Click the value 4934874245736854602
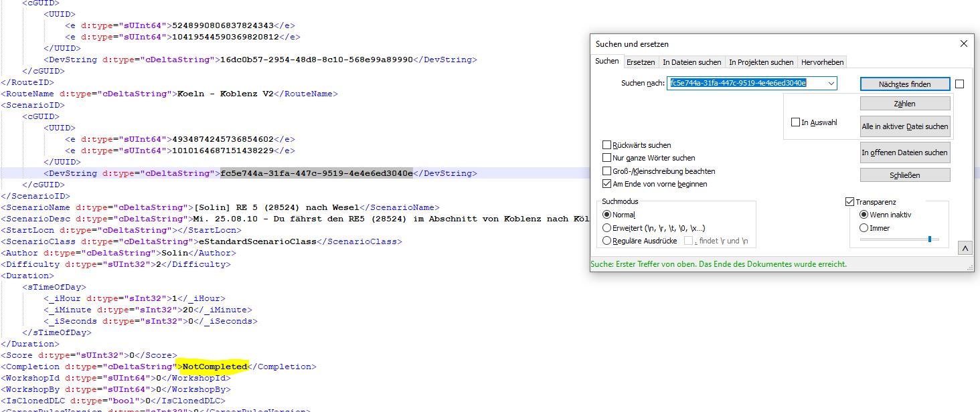This screenshot has height=412, width=980. pyautogui.click(x=223, y=139)
